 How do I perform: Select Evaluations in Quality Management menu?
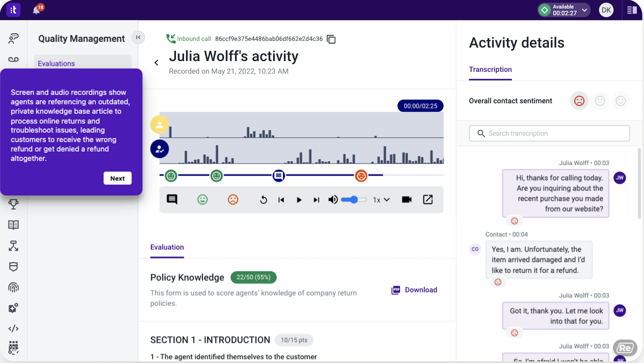[83, 63]
